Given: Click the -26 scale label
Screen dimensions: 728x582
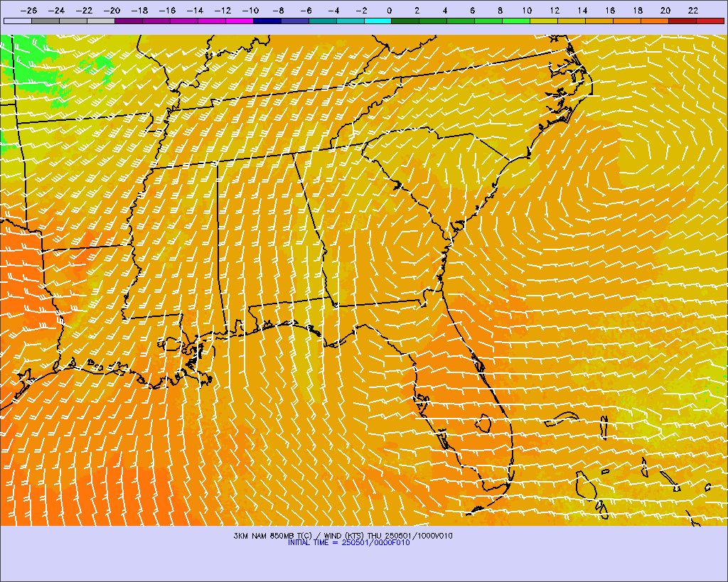Looking at the screenshot, I should [x=28, y=10].
